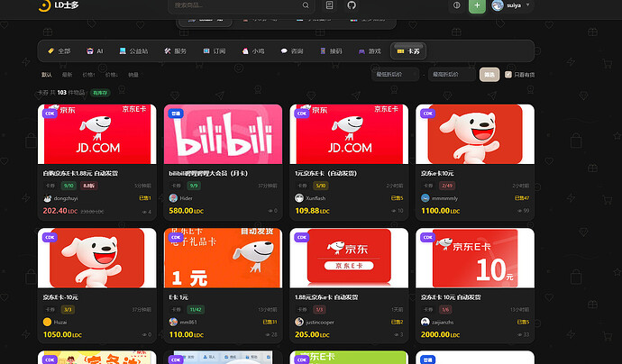Click the search magnifier icon
Image resolution: width=622 pixels, height=364 pixels.
[x=306, y=5]
